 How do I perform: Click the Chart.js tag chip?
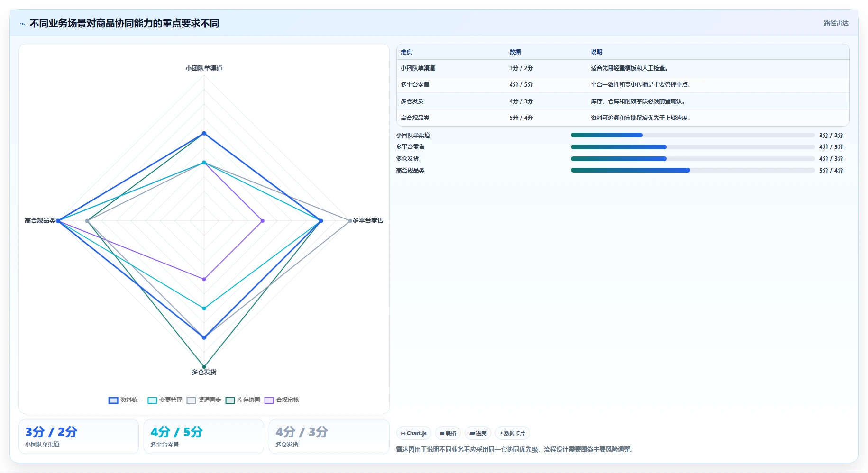[x=414, y=433]
